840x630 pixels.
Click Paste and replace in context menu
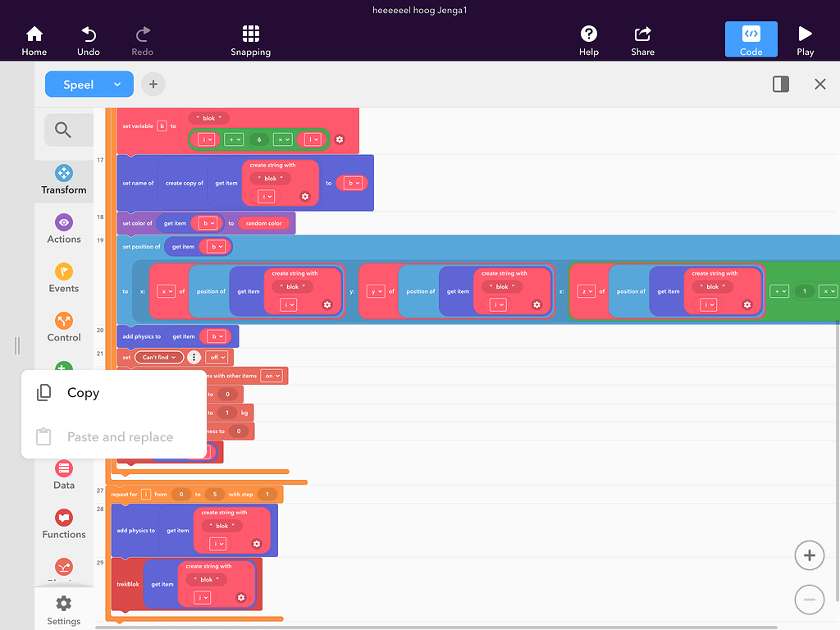[120, 436]
